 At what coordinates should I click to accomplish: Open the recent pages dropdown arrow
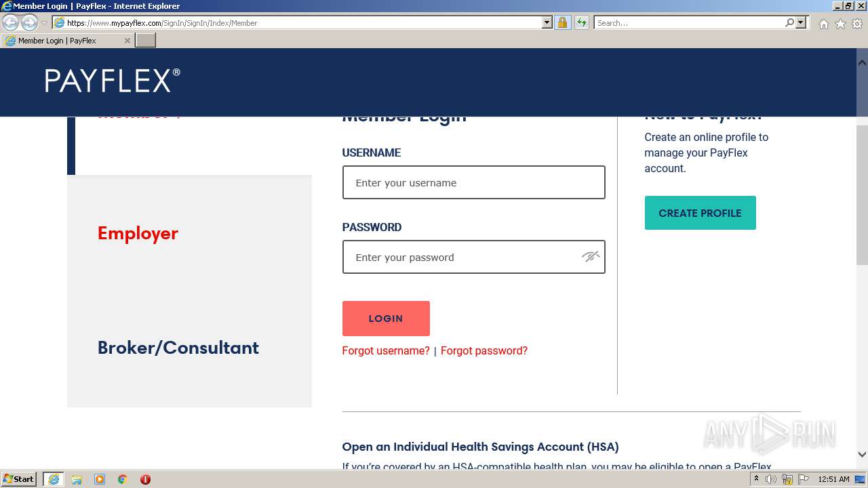(x=44, y=23)
